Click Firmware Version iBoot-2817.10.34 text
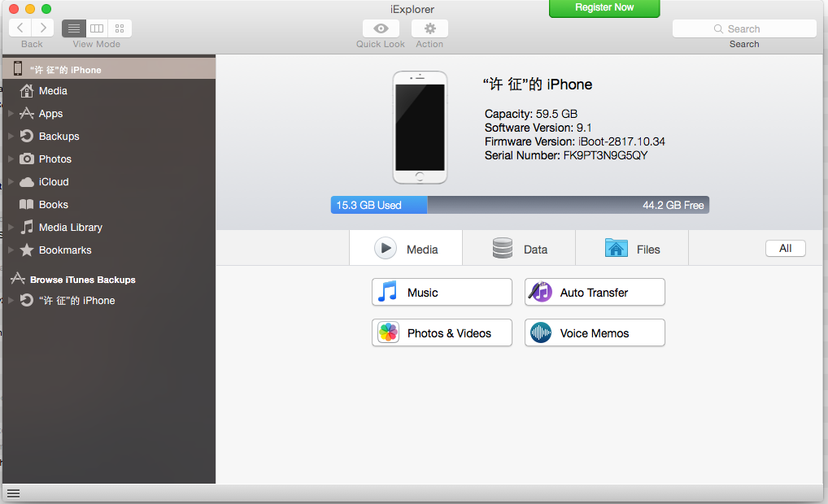Screen dimensions: 828x504 pos(574,141)
